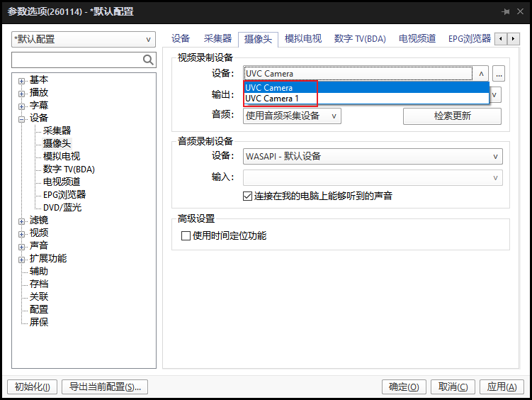Click the ellipsis button beside device dropdown
This screenshot has width=532, height=400.
(x=499, y=73)
